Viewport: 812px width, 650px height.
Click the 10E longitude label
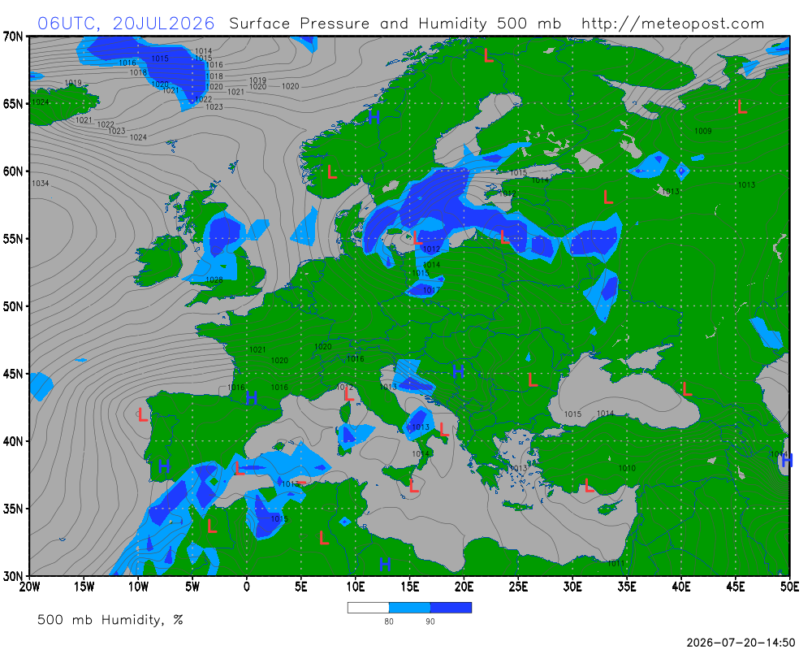pos(356,587)
